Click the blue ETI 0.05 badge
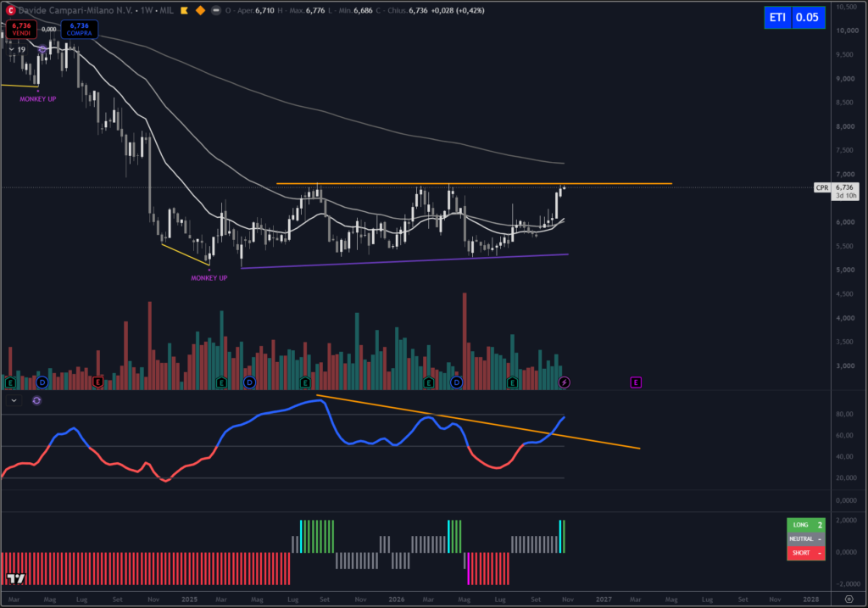The height and width of the screenshot is (608, 868). 794,17
